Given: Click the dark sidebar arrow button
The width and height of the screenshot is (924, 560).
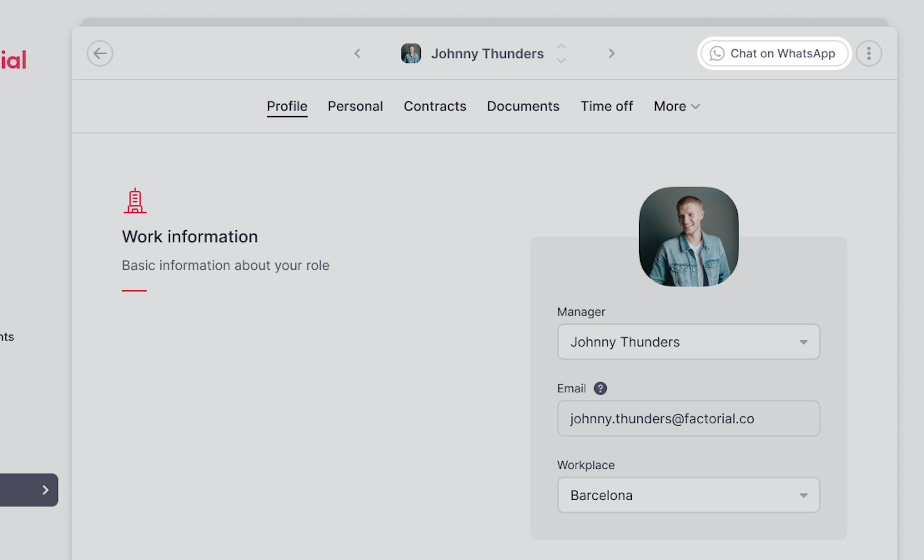Looking at the screenshot, I should pos(29,490).
